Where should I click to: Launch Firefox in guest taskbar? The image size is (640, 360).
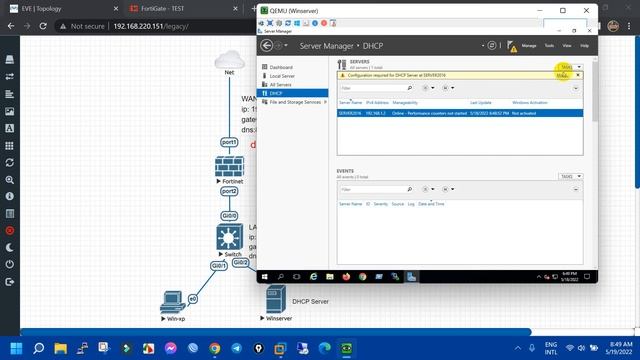click(x=346, y=277)
